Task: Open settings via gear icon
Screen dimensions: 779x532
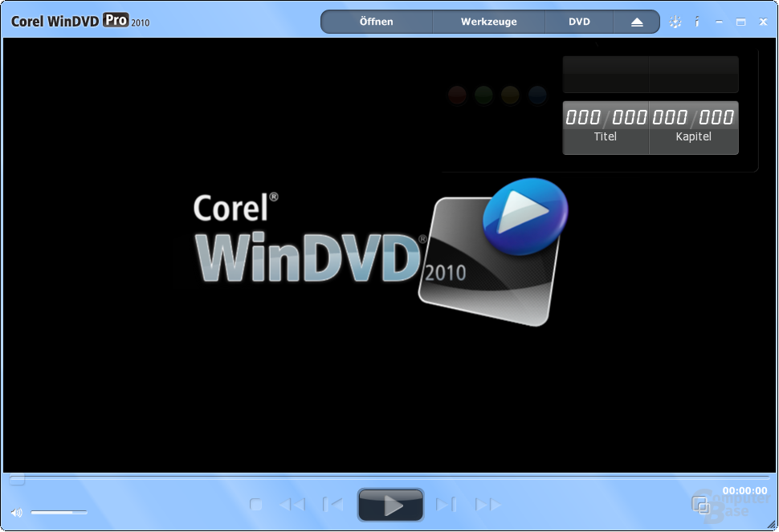Action: [675, 22]
